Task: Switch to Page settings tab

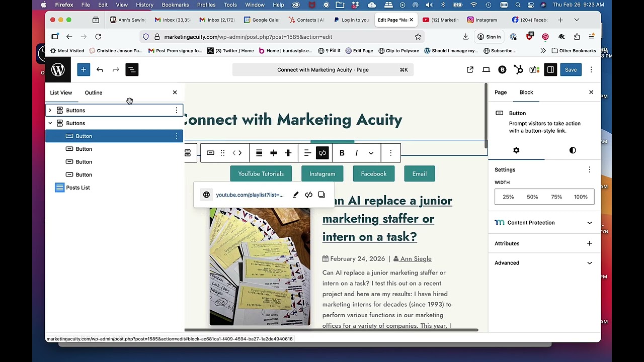Action: (x=501, y=93)
